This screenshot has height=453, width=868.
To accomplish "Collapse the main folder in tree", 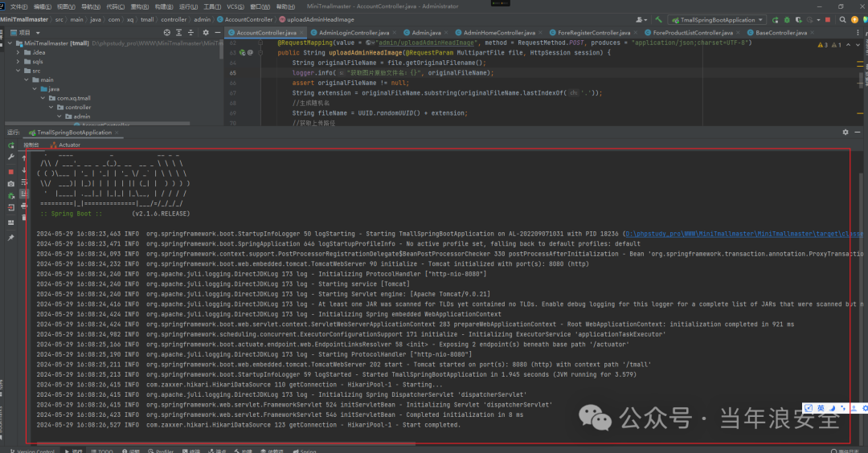I will 27,80.
